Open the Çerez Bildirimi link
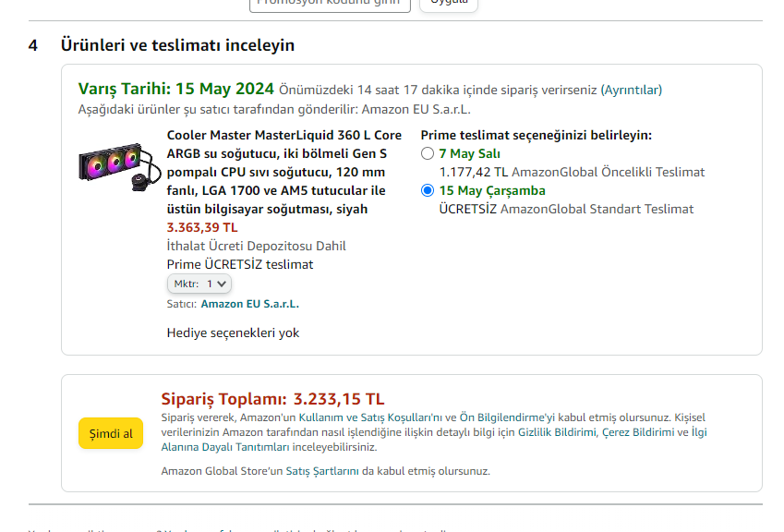 638,432
